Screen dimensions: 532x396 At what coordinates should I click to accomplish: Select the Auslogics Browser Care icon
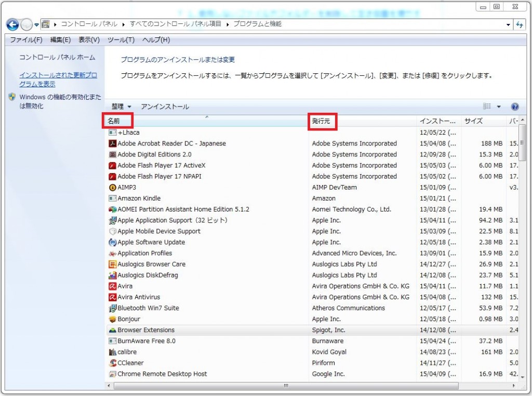tap(112, 265)
